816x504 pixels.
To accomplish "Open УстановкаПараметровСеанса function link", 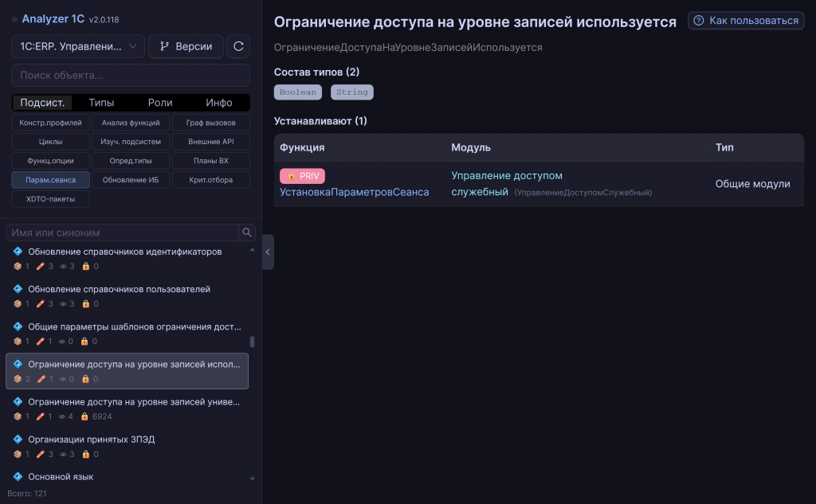I will click(x=355, y=192).
